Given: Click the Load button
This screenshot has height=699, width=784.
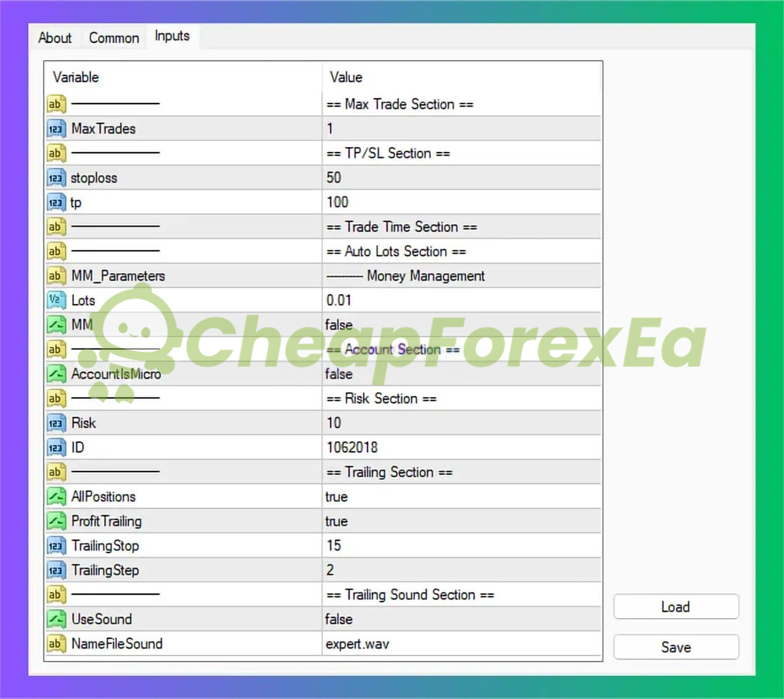Looking at the screenshot, I should click(676, 607).
